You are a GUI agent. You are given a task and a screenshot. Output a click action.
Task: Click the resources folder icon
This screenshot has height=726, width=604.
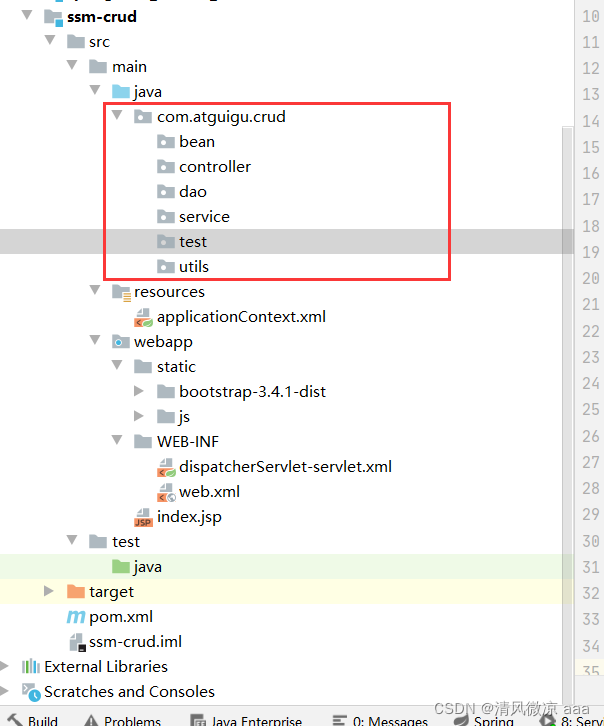(121, 292)
